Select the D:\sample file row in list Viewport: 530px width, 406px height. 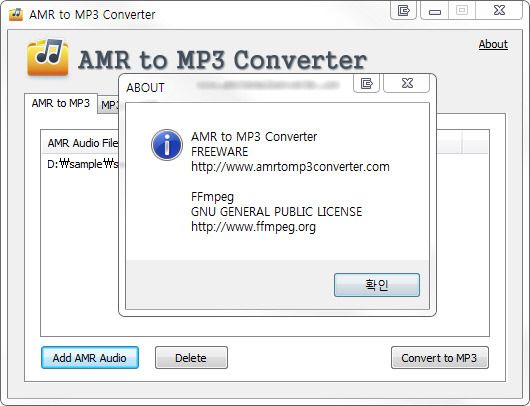(83, 164)
